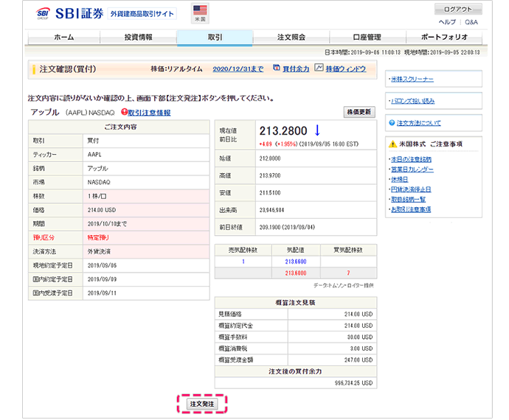This screenshot has width=509, height=420.
Task: Click the current price 213.2800
Action: (x=283, y=130)
